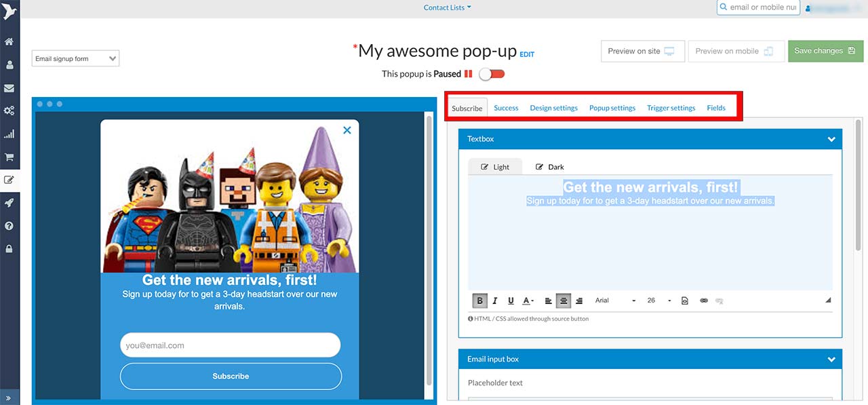Click the you@email.com input in preview

[x=231, y=345]
